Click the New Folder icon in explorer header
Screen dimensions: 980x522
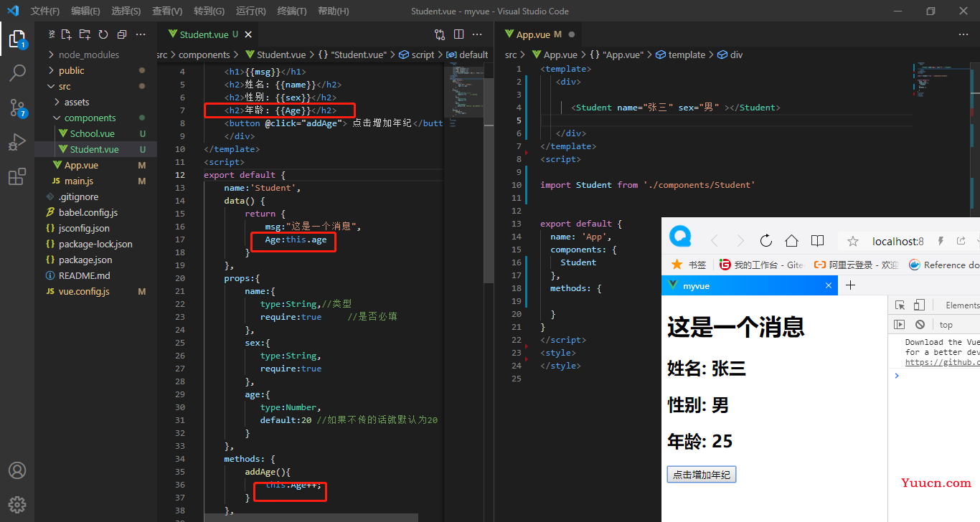pyautogui.click(x=85, y=34)
